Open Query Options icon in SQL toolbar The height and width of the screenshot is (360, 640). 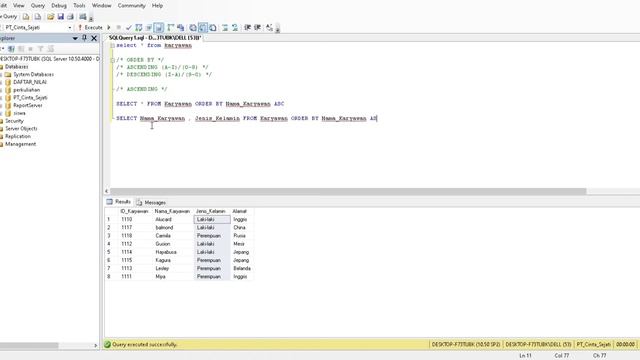(149, 27)
